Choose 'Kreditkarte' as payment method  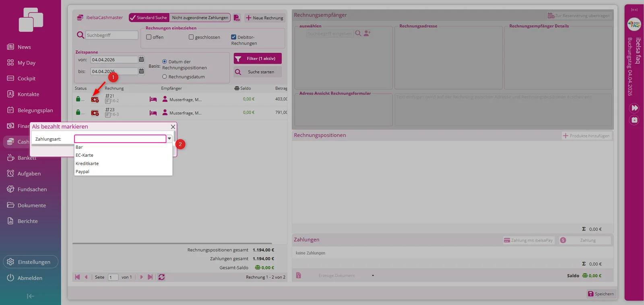click(123, 164)
